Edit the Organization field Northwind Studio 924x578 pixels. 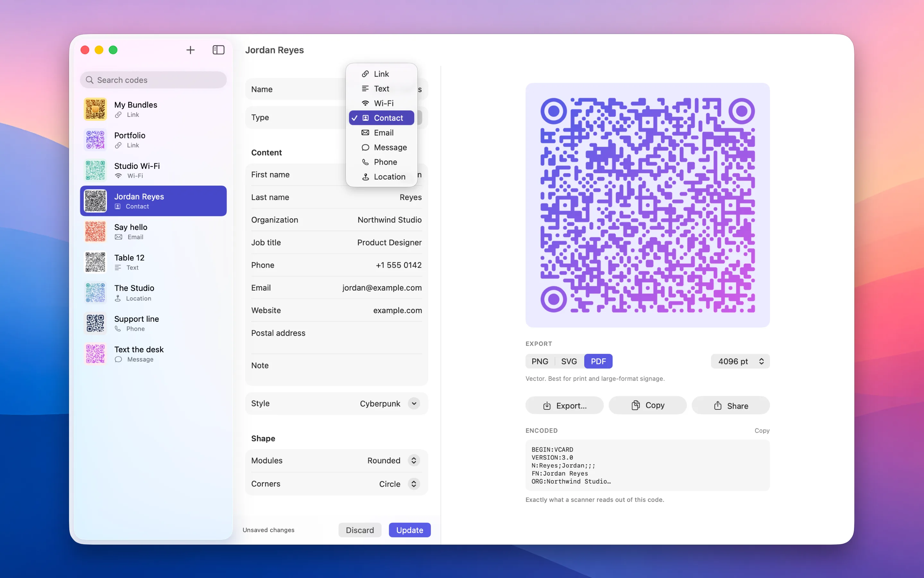click(336, 220)
